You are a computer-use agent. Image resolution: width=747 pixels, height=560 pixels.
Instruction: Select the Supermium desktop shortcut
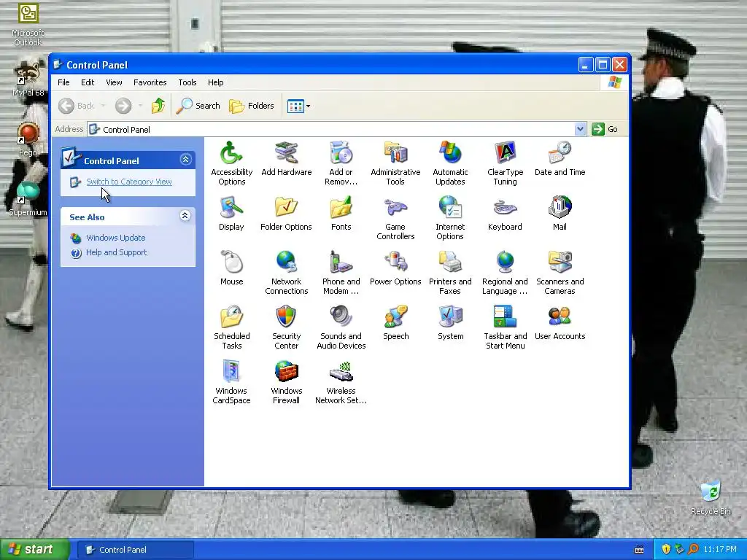pos(28,199)
